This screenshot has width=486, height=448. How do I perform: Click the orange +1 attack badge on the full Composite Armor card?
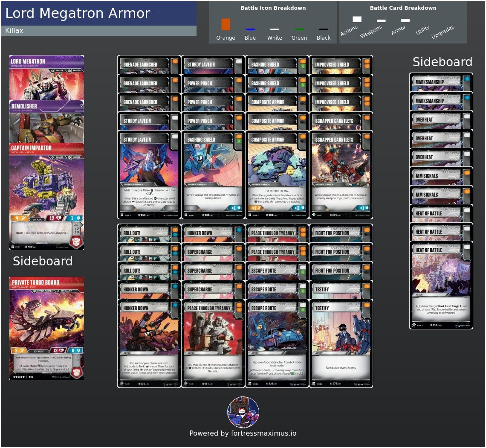click(x=256, y=208)
